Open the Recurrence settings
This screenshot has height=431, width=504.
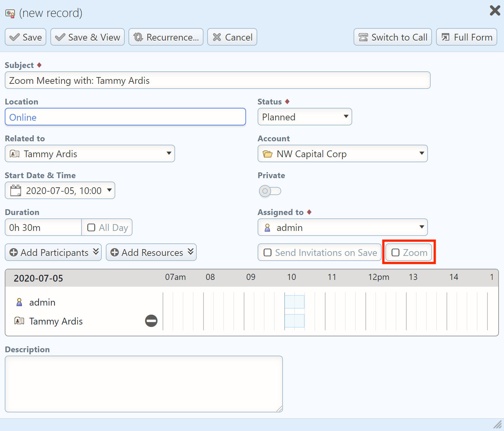[x=166, y=37]
